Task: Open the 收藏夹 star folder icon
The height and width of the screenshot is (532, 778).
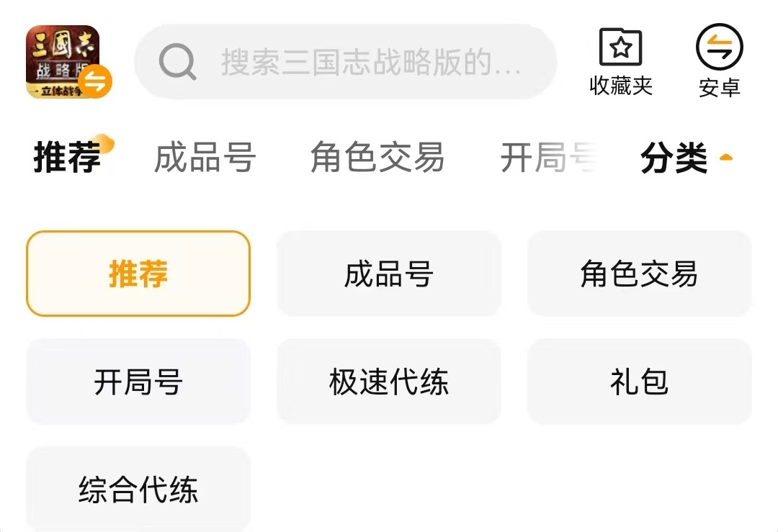Action: pyautogui.click(x=620, y=47)
